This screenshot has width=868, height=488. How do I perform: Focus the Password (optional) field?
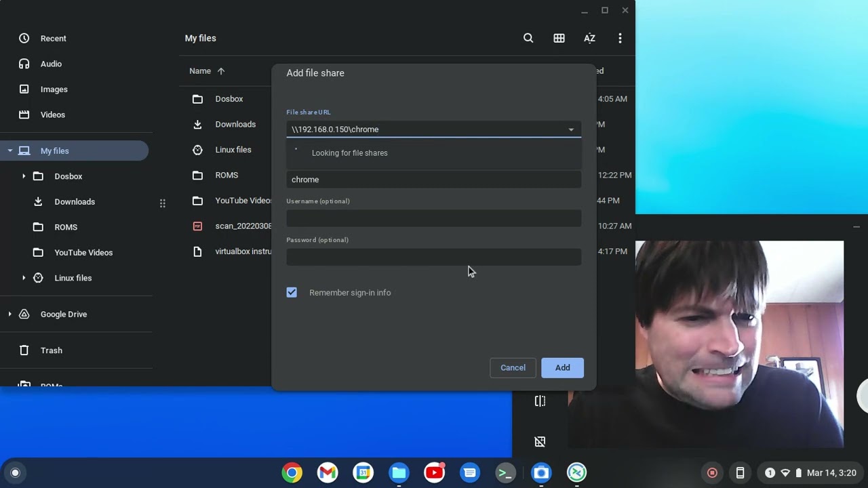[x=433, y=256]
